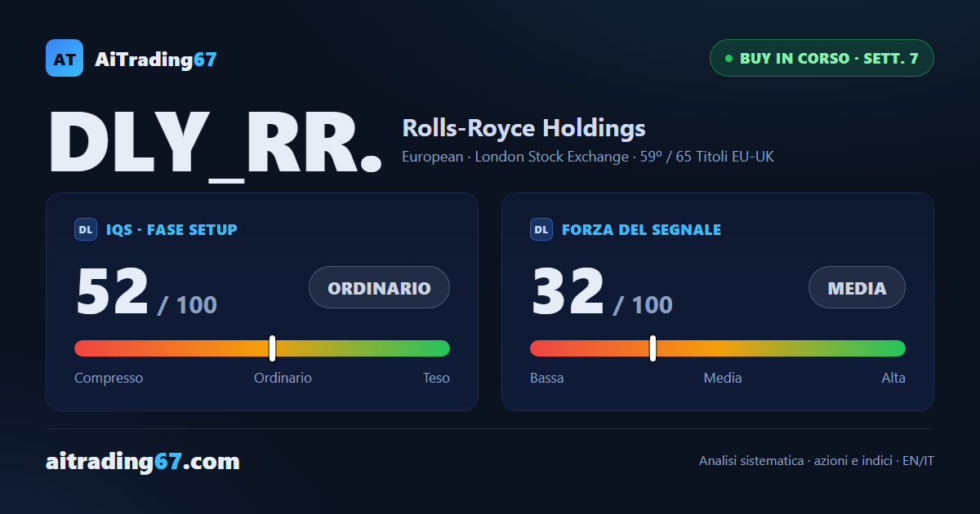980x514 pixels.
Task: Open the aitrading67.com link
Action: click(x=143, y=462)
